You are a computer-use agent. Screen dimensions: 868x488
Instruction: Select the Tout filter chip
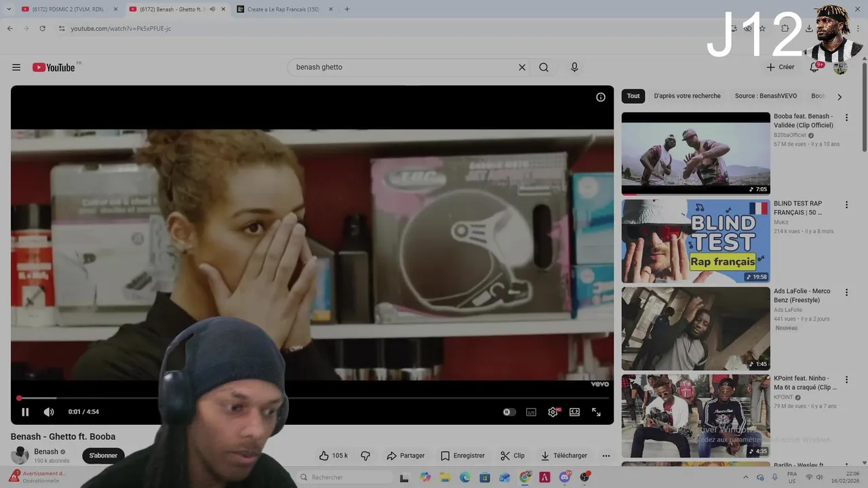(633, 96)
